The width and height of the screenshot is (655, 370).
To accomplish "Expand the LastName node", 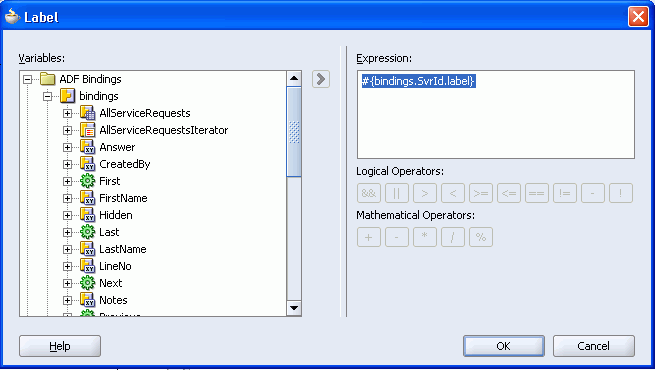I will pos(67,249).
